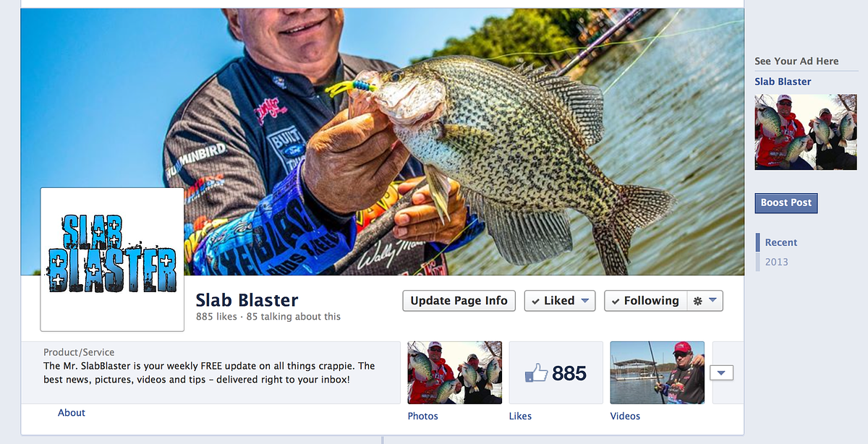Toggle the Following button
This screenshot has height=444, width=868.
click(644, 301)
